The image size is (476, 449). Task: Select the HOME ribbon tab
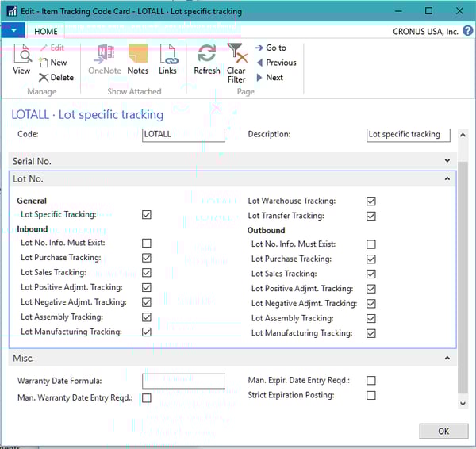click(46, 31)
